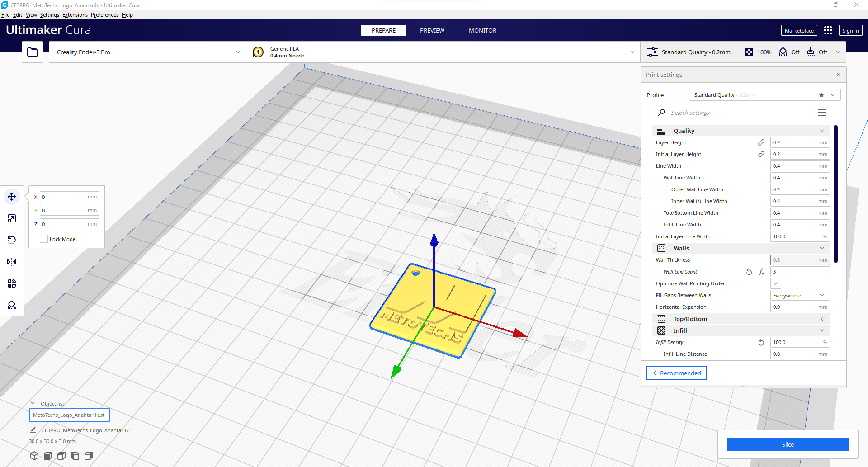Switch to top view camera icon
This screenshot has width=868, height=467.
click(x=61, y=456)
